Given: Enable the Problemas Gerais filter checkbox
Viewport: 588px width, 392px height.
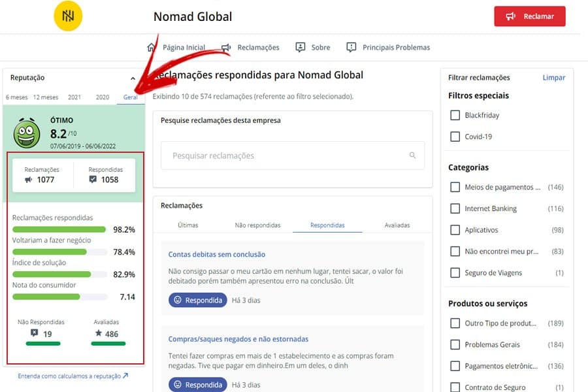Looking at the screenshot, I should pos(455,344).
